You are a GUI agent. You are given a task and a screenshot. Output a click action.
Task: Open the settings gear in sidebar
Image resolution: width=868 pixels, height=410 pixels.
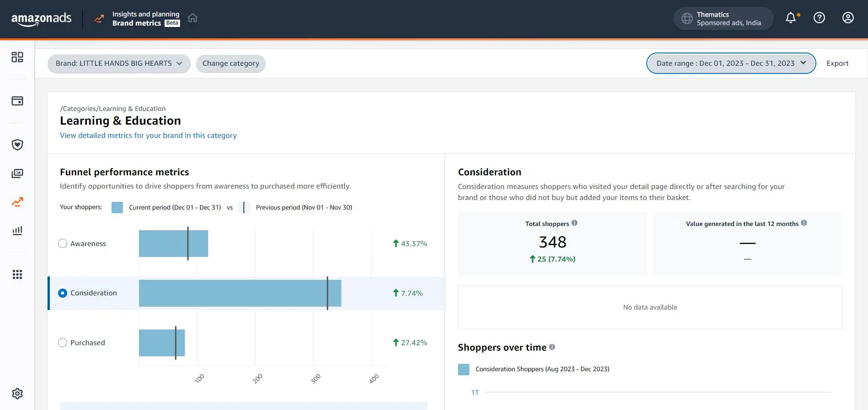coord(17,394)
